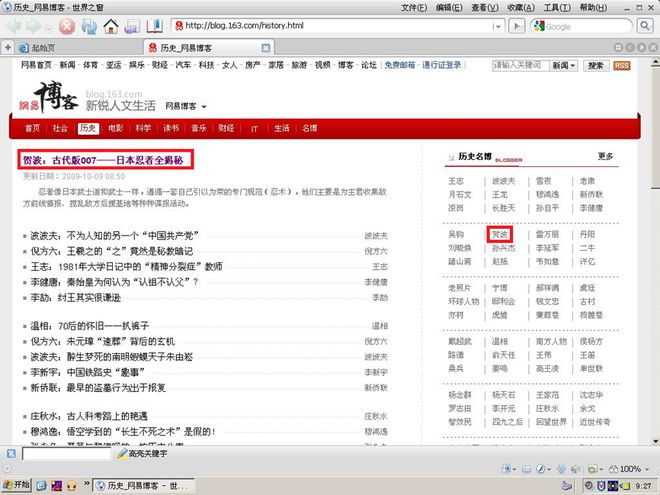This screenshot has height=495, width=660.
Task: Select the 读书 category in red navbar
Action: tap(171, 128)
